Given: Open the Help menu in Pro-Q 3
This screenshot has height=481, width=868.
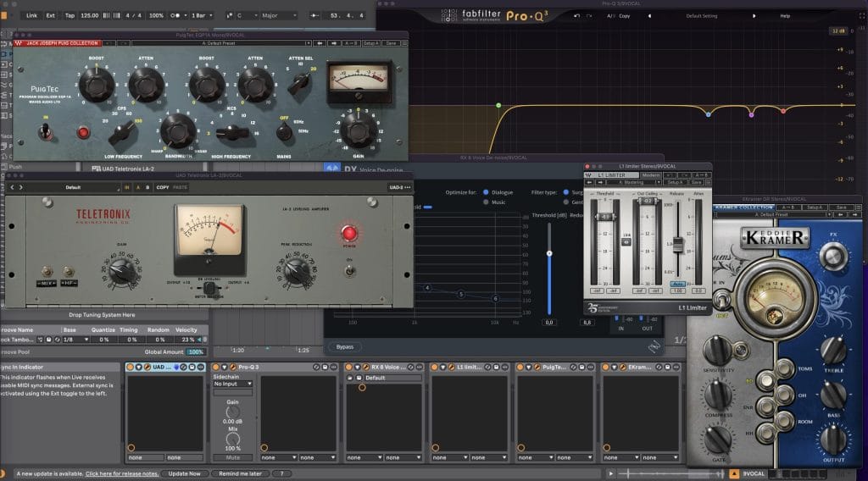Looking at the screenshot, I should [x=784, y=15].
